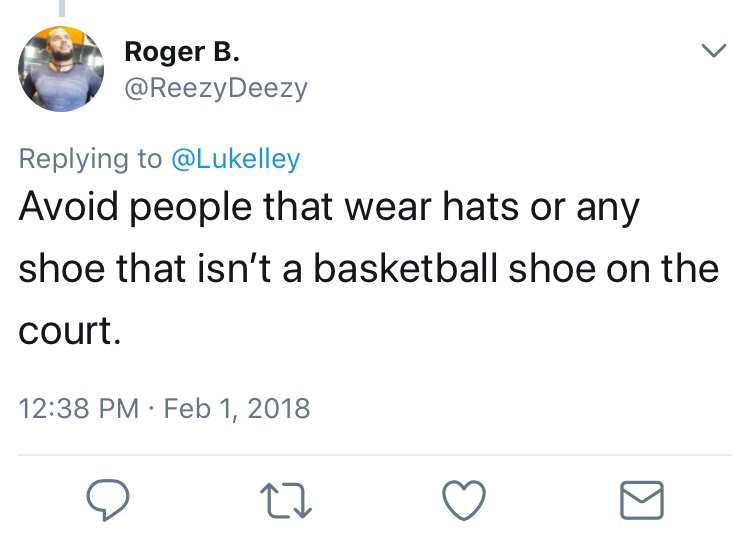
Task: Share tweet via the envelope icon
Action: click(x=641, y=500)
